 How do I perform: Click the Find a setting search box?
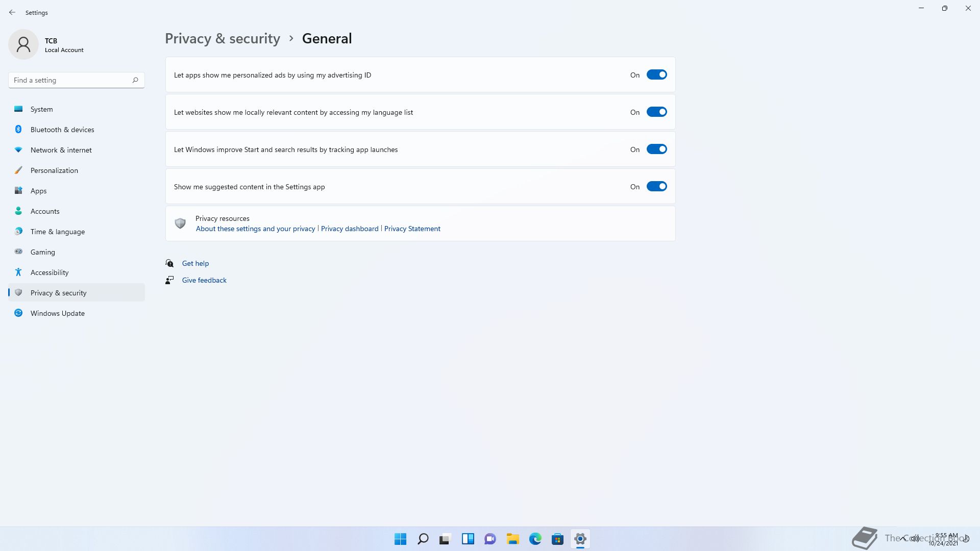(77, 80)
